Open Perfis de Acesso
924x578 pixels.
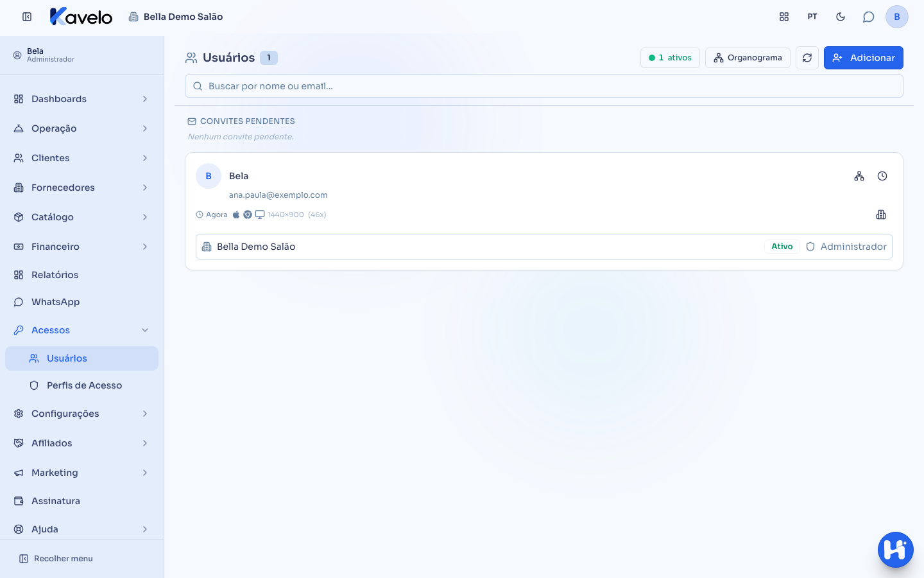[82, 385]
